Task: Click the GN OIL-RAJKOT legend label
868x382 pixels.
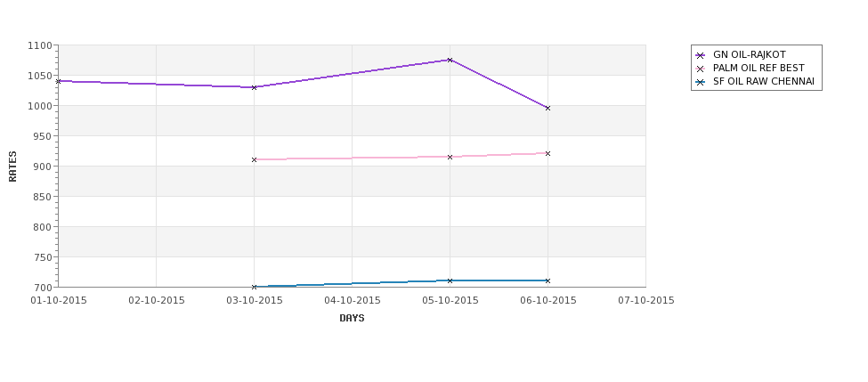Action: click(x=749, y=55)
